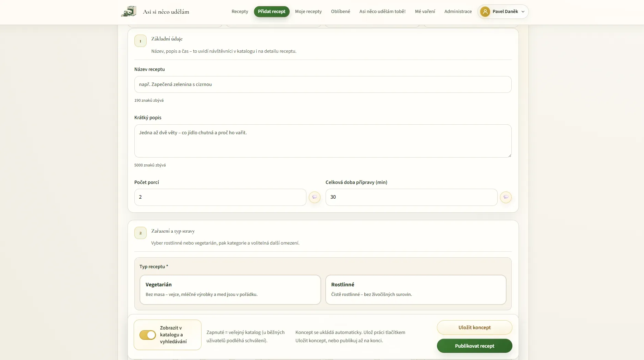
Task: Go to Přidat recept page
Action: [271, 12]
